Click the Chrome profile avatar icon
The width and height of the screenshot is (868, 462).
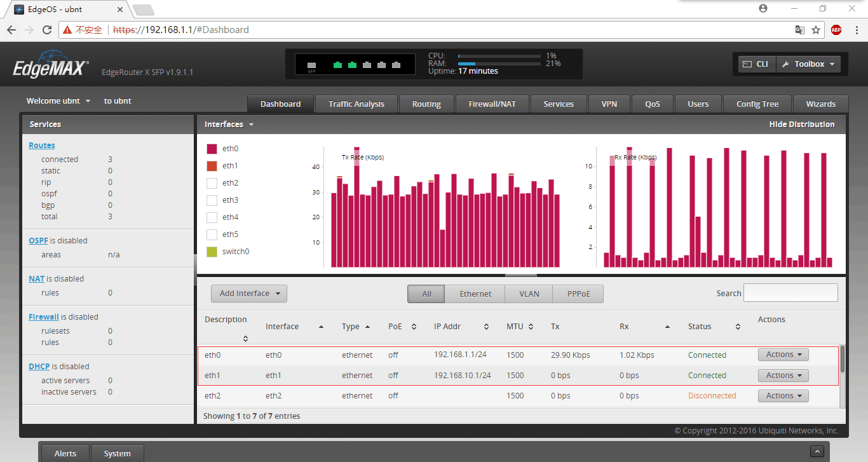pos(763,8)
